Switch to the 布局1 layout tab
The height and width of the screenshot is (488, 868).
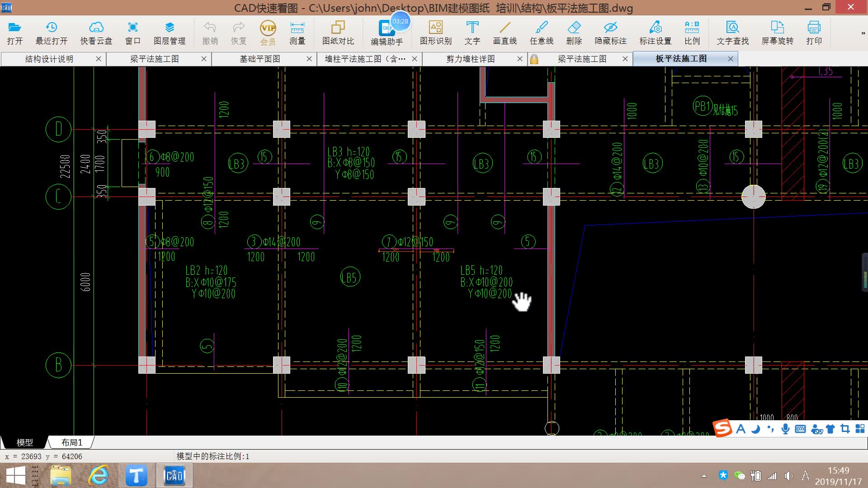pos(71,442)
